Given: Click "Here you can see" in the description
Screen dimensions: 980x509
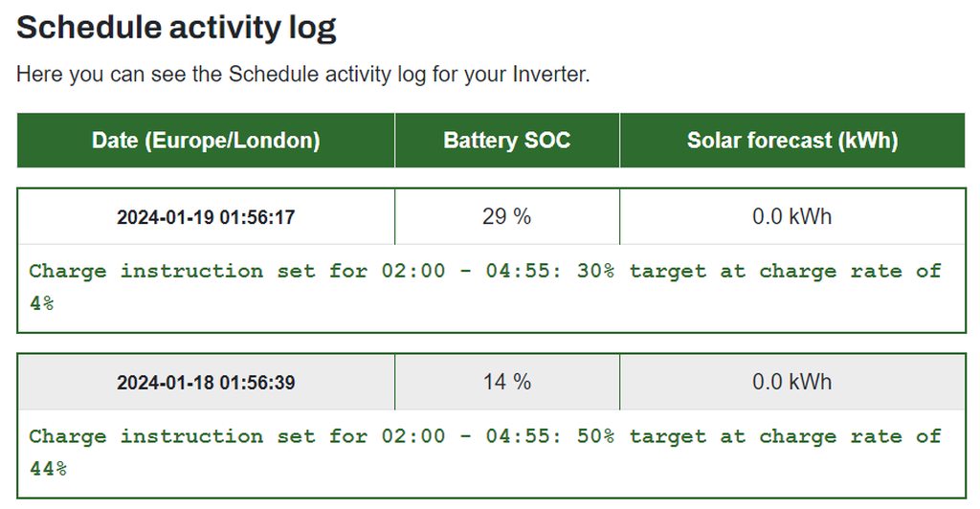Looking at the screenshot, I should (x=86, y=75).
